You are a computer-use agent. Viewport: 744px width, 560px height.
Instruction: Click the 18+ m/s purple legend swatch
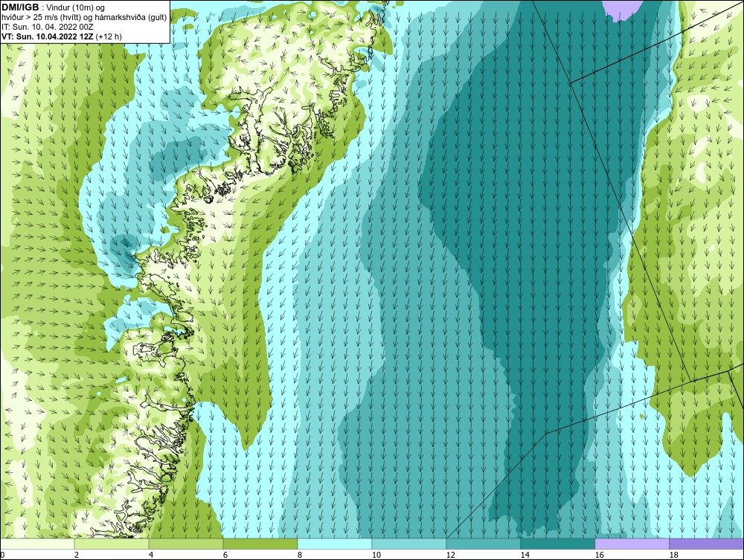click(707, 544)
